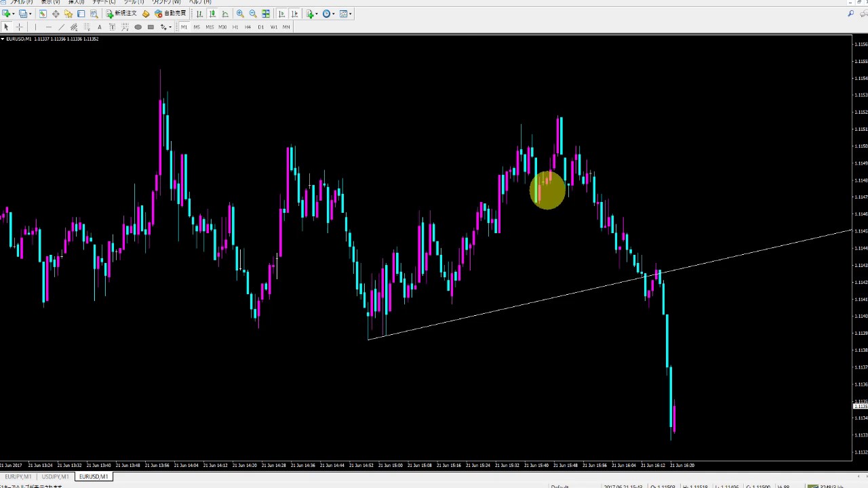Open the Periods clock icon
This screenshot has height=488, width=868.
tap(326, 14)
